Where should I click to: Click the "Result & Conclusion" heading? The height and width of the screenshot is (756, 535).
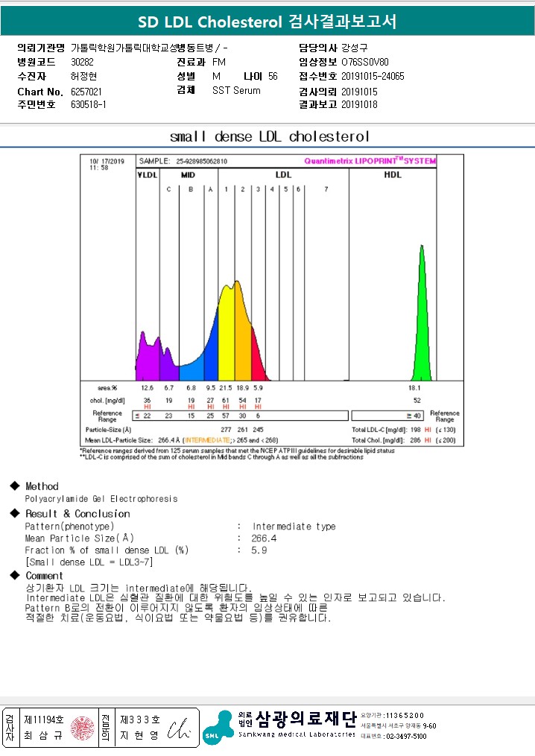77,513
